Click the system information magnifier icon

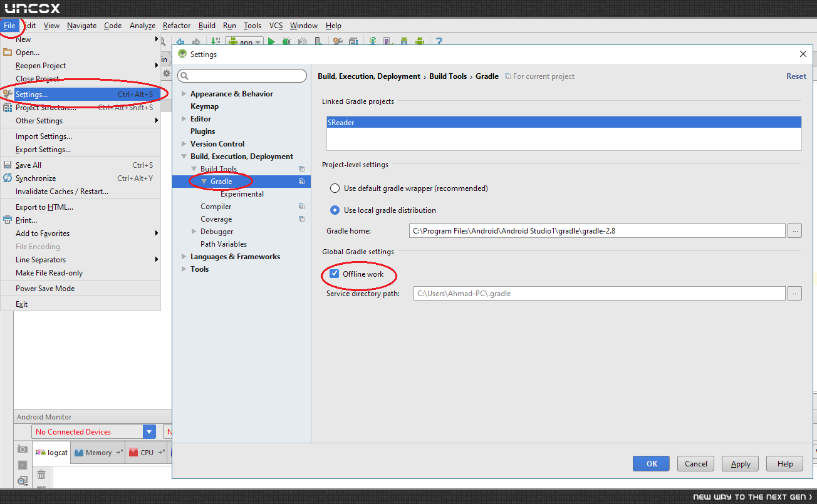pos(23,481)
